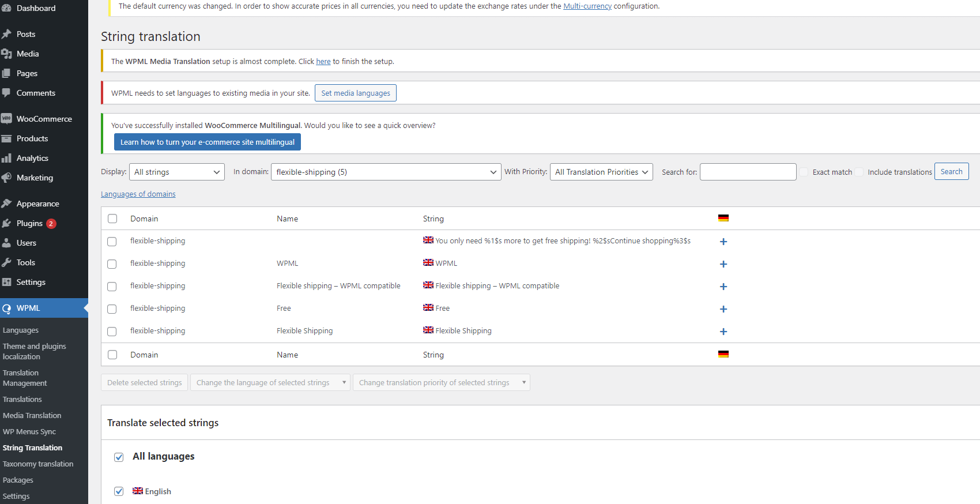Click the Plugins plug icon

[6, 223]
